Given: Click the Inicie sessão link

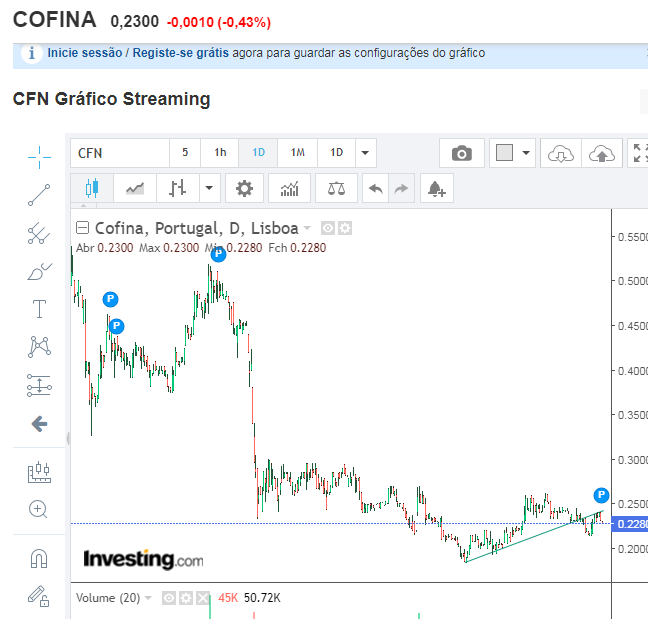Looking at the screenshot, I should 85,53.
